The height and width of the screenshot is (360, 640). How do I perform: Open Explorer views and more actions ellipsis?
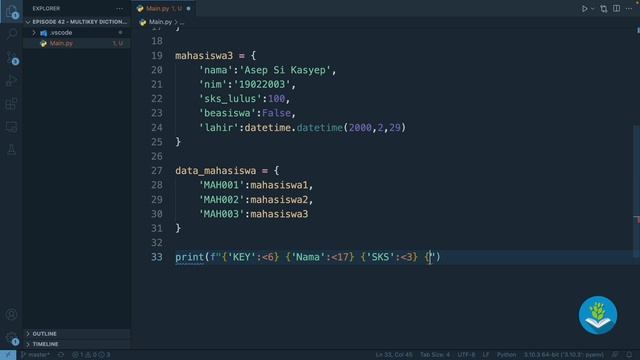point(119,9)
